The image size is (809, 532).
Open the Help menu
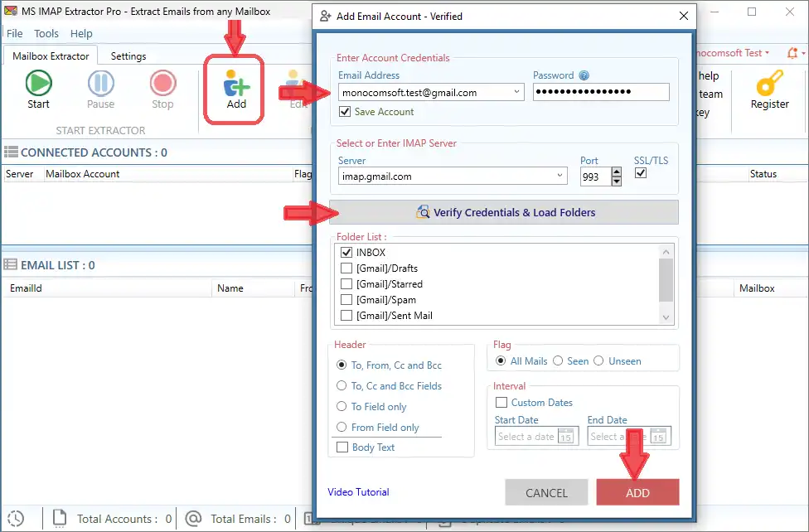[81, 33]
